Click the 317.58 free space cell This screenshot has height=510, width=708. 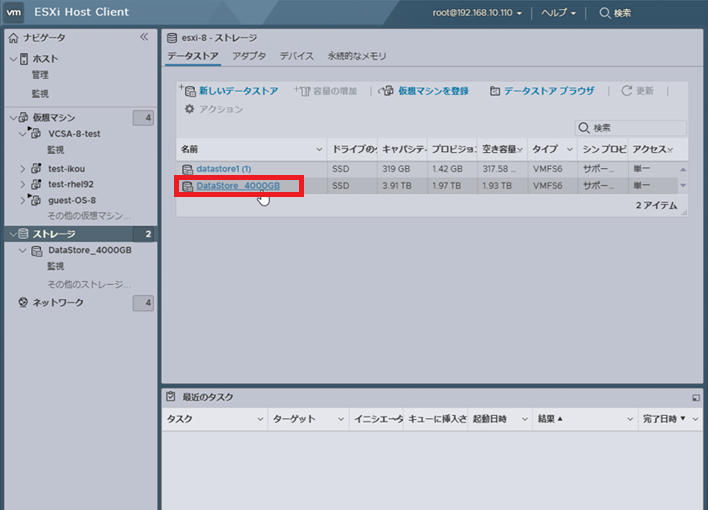(x=502, y=169)
